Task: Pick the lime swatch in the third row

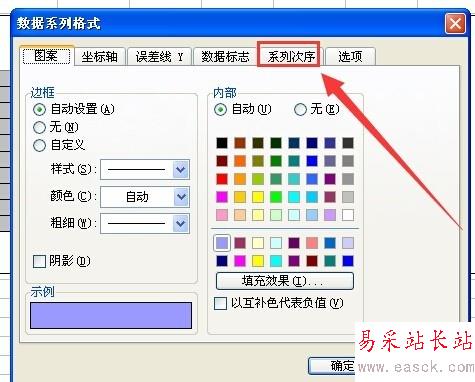Action: (x=258, y=179)
